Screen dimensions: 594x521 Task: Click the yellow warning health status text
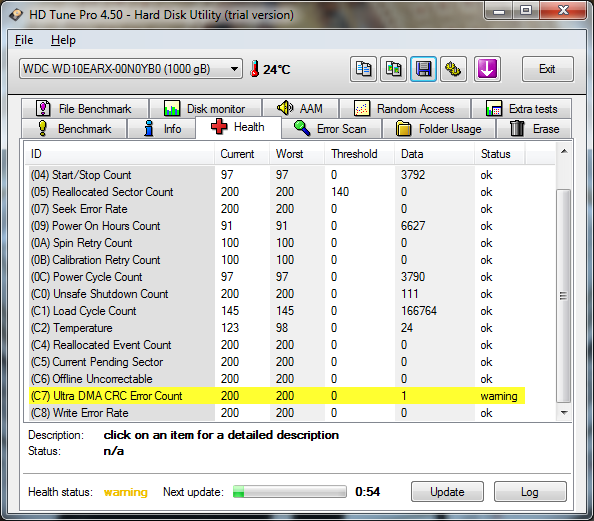[126, 492]
